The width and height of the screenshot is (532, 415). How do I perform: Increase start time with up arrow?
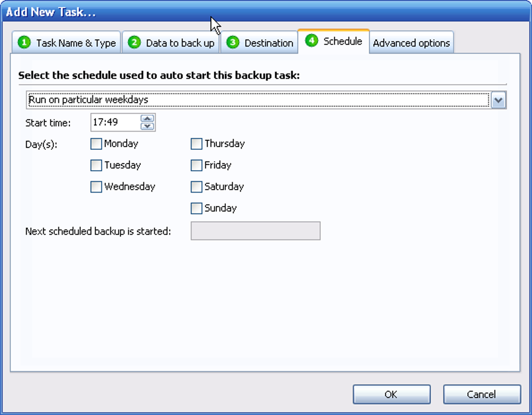pyautogui.click(x=148, y=118)
